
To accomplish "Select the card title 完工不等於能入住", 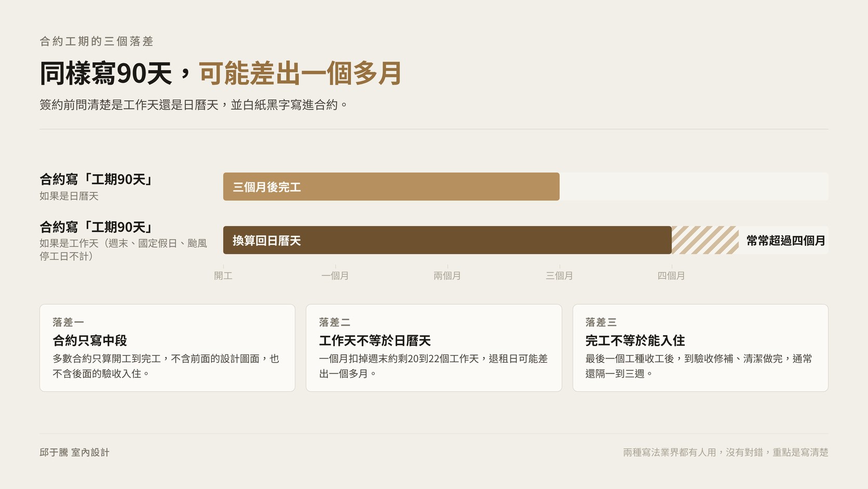I will pyautogui.click(x=635, y=340).
